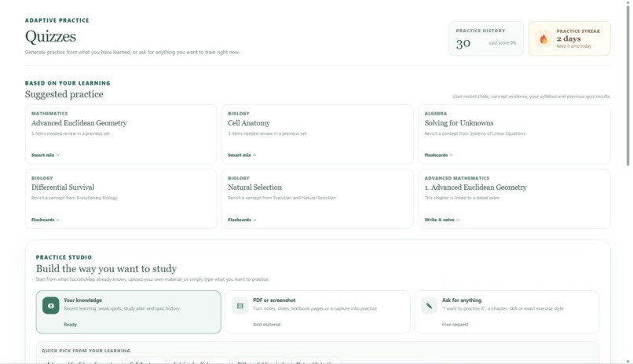633x364 pixels.
Task: Click the Practice History card
Action: 486,38
